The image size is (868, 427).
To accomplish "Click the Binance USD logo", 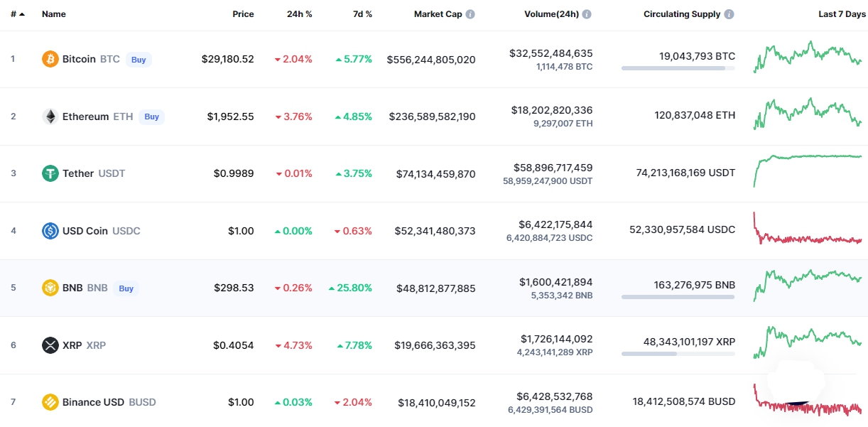I will pos(50,402).
